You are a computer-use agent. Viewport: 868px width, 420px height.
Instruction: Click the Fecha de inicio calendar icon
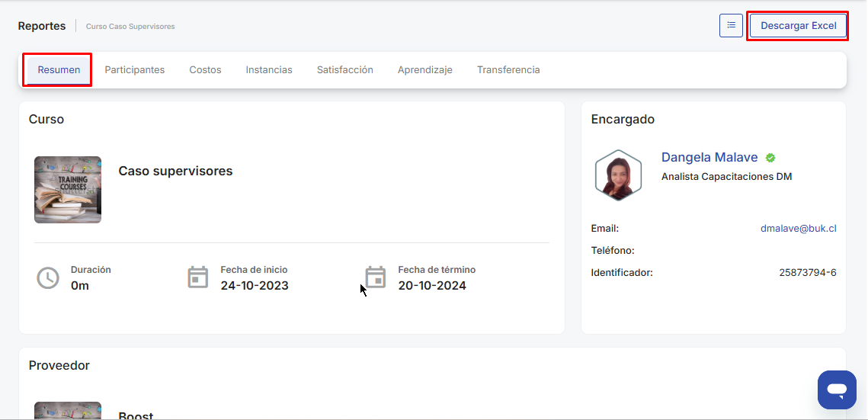pos(198,277)
